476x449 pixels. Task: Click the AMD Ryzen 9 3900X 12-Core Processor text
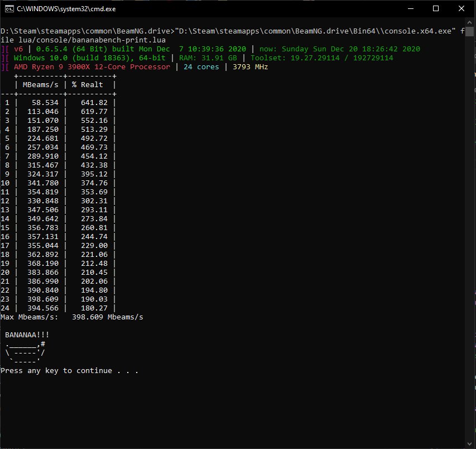pyautogui.click(x=92, y=67)
